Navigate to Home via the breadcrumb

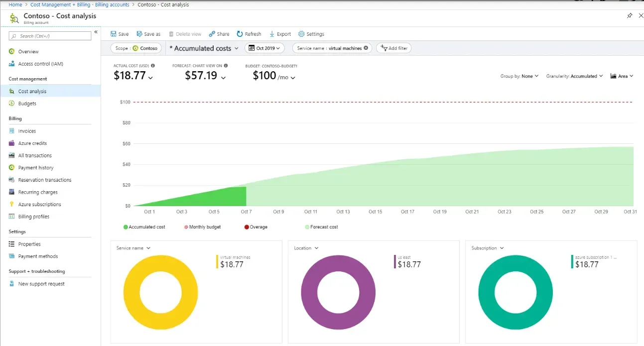[x=15, y=4]
